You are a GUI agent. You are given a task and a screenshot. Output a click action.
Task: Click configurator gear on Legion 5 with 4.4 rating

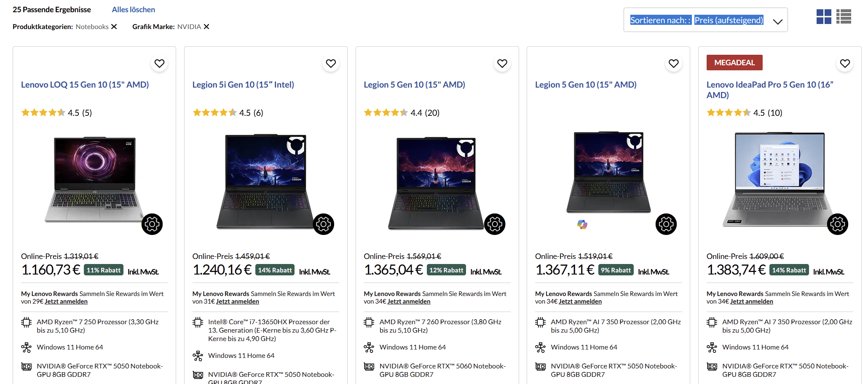[x=495, y=224]
